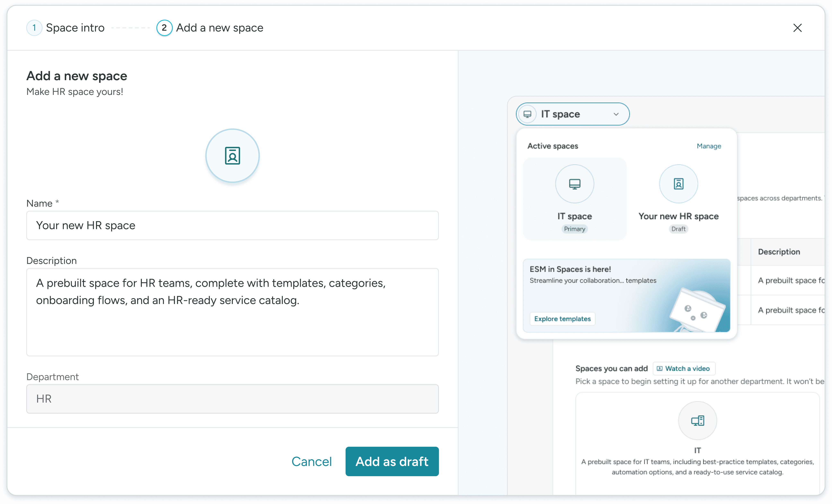Click the video icon beside Watch a video
Image resolution: width=832 pixels, height=504 pixels.
pyautogui.click(x=659, y=368)
